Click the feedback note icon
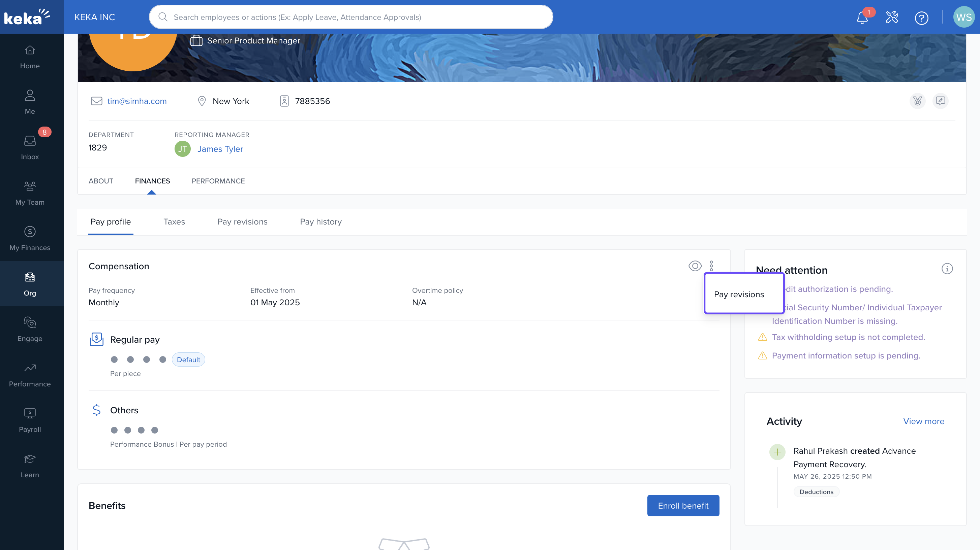The height and width of the screenshot is (550, 980). pyautogui.click(x=940, y=101)
